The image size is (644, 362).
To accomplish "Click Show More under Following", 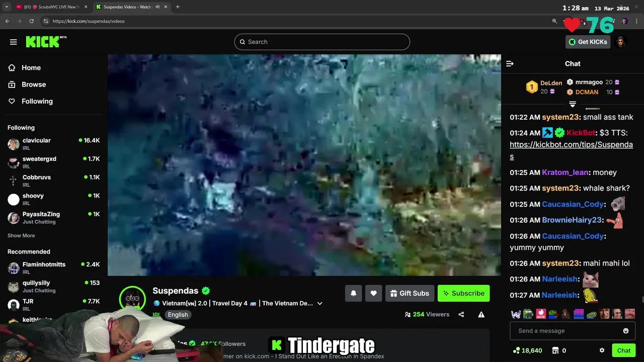I will click(21, 235).
